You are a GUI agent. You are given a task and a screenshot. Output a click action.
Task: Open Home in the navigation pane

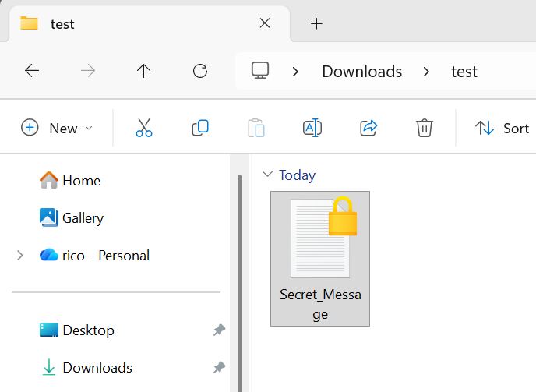coord(70,180)
